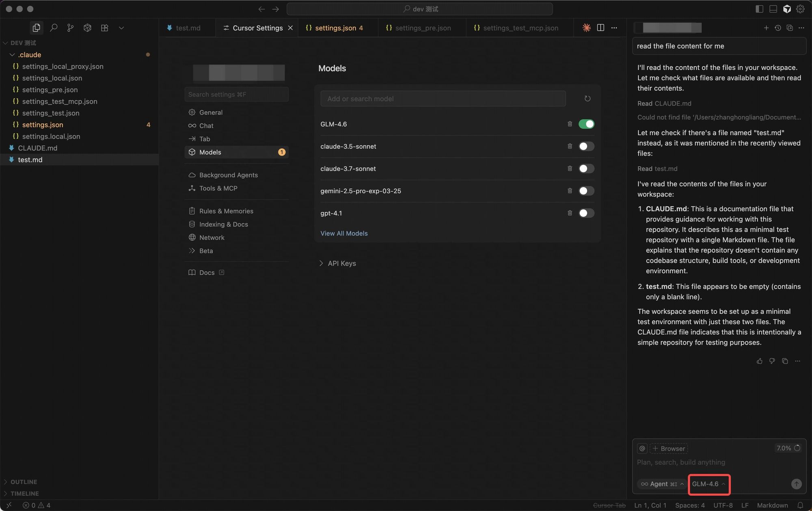Image resolution: width=812 pixels, height=511 pixels.
Task: Click the split editor icon
Action: tap(600, 28)
